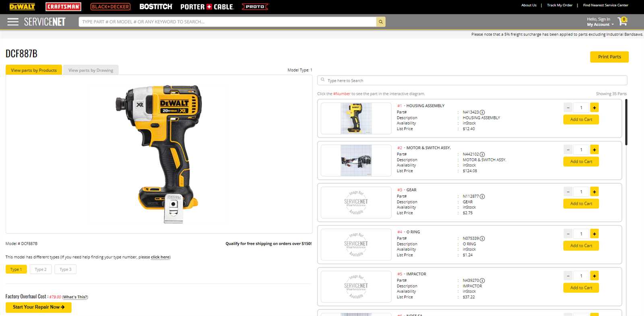This screenshot has height=316, width=644.
Task: Click info icon beside part N075339
Action: (482, 238)
